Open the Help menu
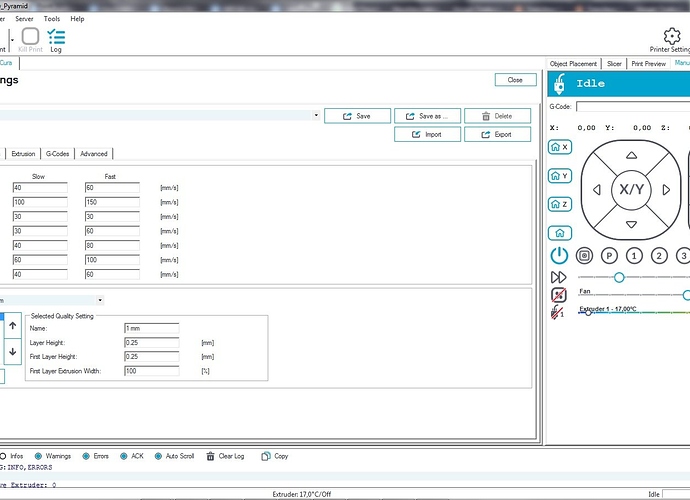690x500 pixels. click(77, 19)
